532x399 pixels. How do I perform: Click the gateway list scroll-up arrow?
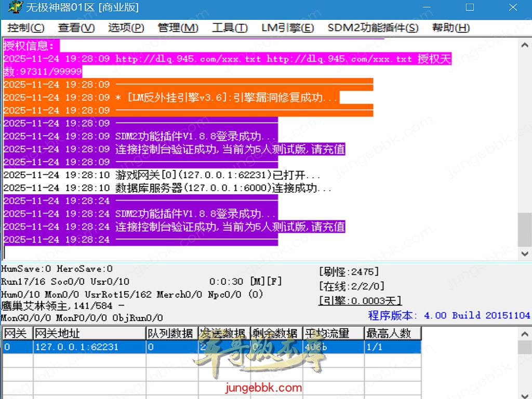(525, 333)
